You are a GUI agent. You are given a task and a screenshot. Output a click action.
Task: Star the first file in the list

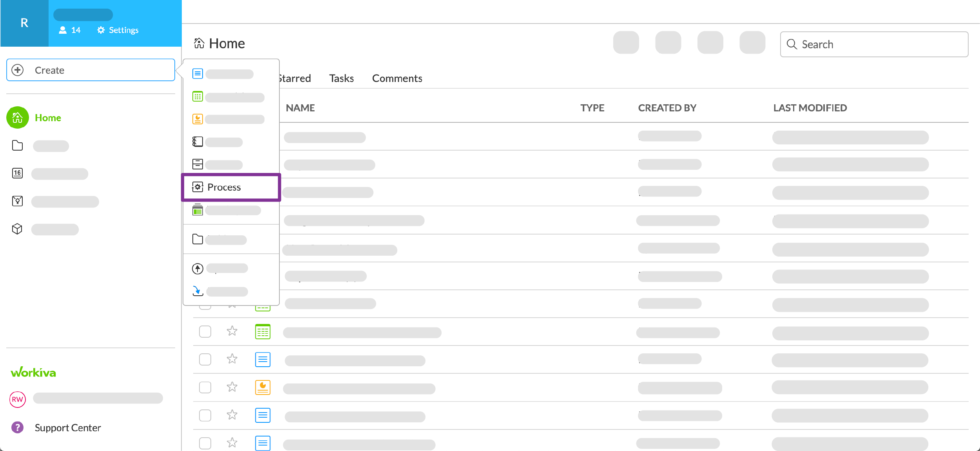pyautogui.click(x=232, y=331)
